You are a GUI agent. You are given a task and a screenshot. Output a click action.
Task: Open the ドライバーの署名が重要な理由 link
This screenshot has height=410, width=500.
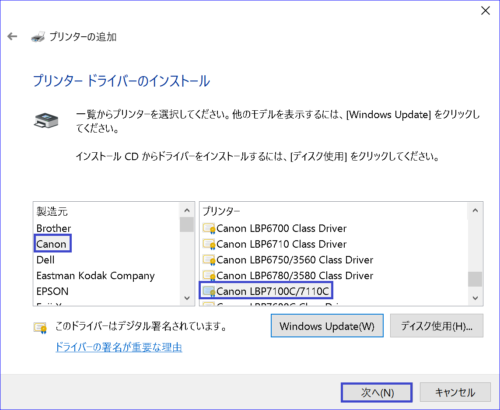tap(119, 347)
